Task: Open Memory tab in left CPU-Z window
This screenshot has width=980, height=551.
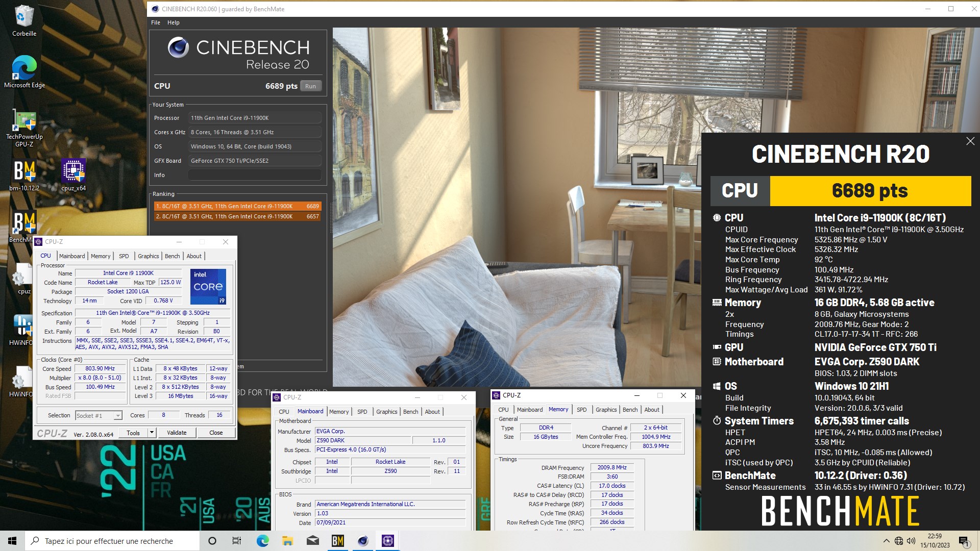Action: point(101,256)
